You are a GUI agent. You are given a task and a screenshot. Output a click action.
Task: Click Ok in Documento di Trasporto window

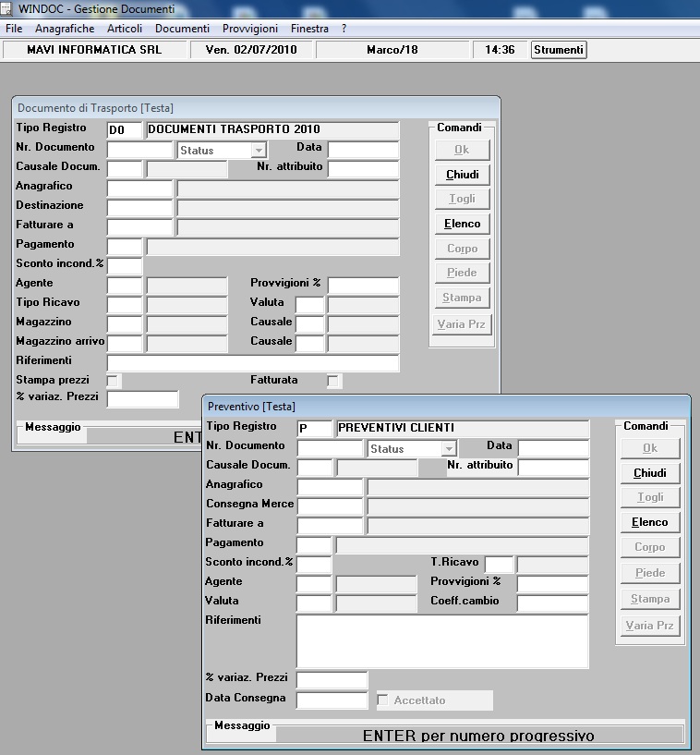tap(463, 150)
